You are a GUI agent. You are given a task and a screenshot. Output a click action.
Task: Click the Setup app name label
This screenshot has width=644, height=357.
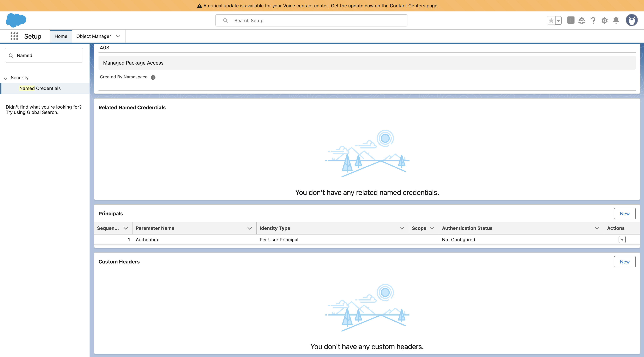point(33,36)
